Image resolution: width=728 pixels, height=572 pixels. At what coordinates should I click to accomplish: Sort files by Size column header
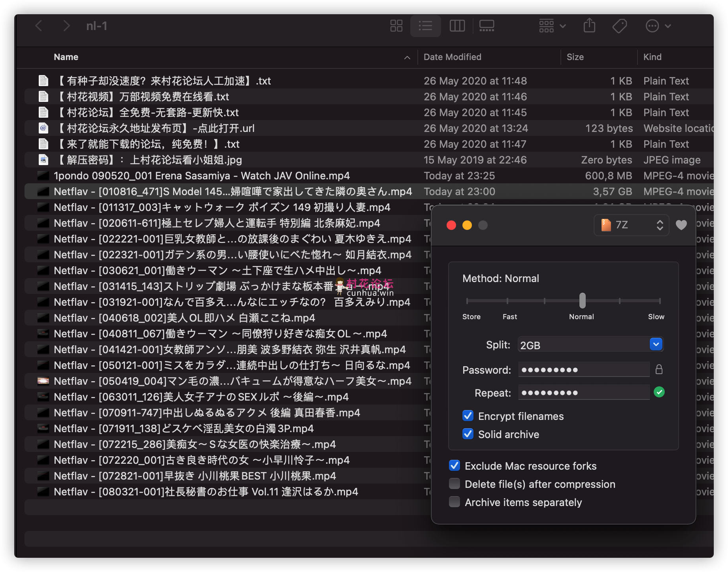[575, 57]
